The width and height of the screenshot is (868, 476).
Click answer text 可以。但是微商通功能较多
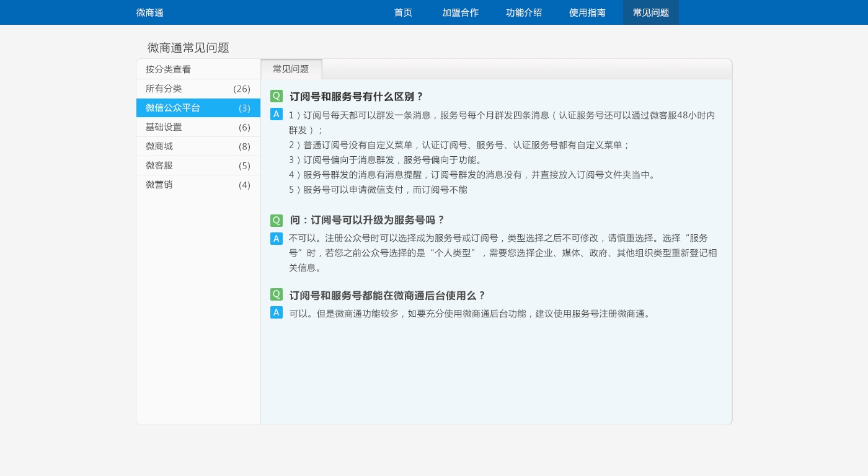[x=471, y=314]
